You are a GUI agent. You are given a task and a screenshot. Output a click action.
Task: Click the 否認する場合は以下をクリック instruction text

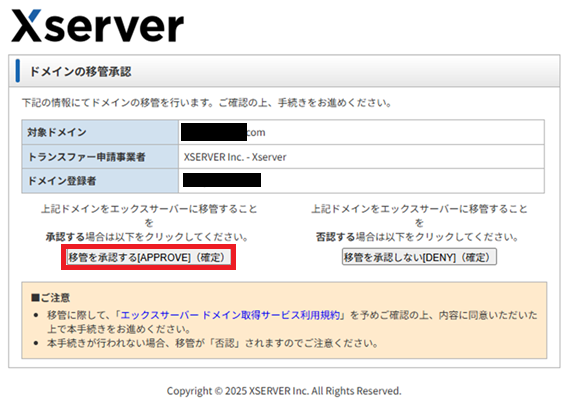pyautogui.click(x=418, y=237)
